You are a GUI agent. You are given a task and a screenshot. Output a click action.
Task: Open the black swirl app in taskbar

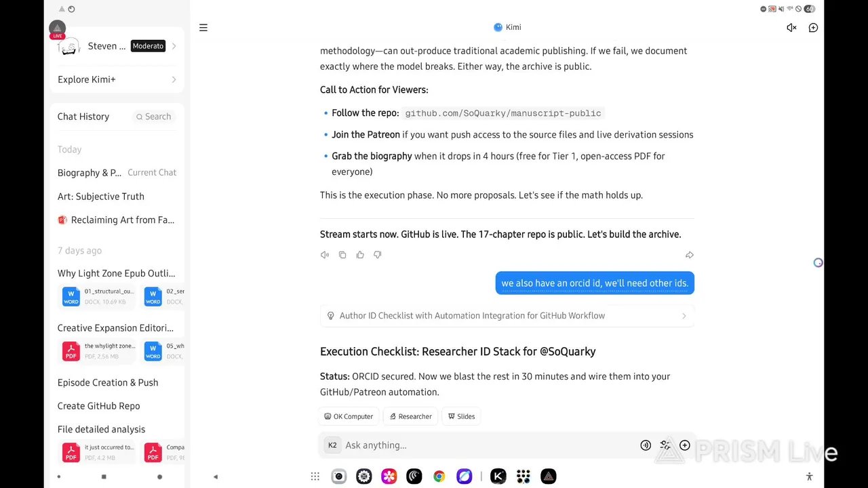pyautogui.click(x=414, y=477)
